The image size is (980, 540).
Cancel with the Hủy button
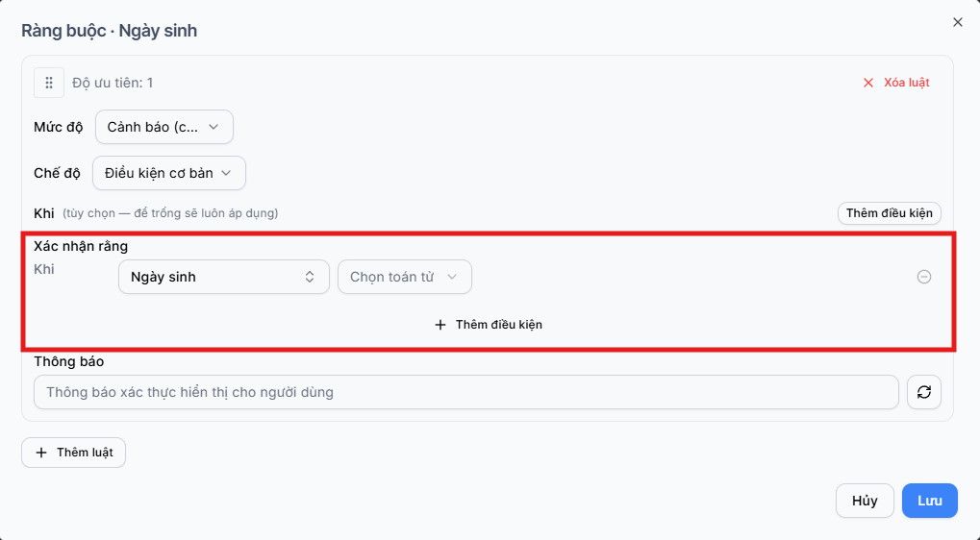tap(865, 501)
